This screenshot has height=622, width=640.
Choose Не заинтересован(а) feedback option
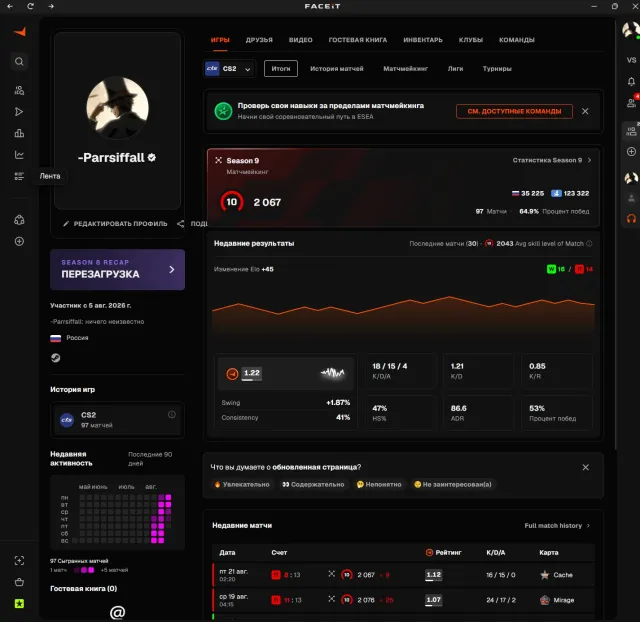(453, 484)
